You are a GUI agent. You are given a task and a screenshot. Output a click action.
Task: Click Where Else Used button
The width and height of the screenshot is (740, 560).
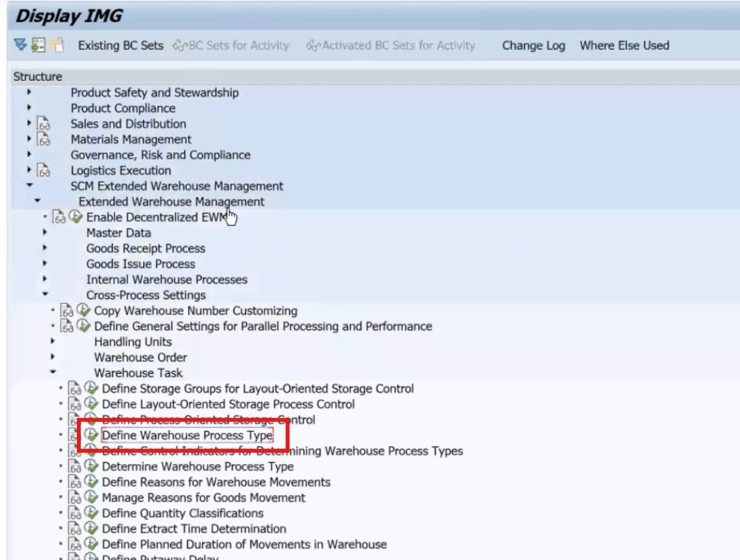[624, 45]
